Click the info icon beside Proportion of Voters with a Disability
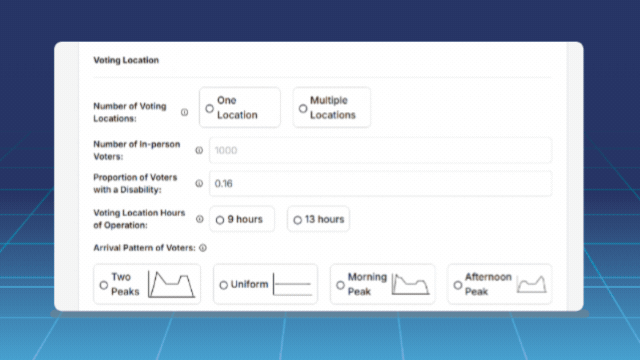This screenshot has width=640, height=360. [199, 183]
